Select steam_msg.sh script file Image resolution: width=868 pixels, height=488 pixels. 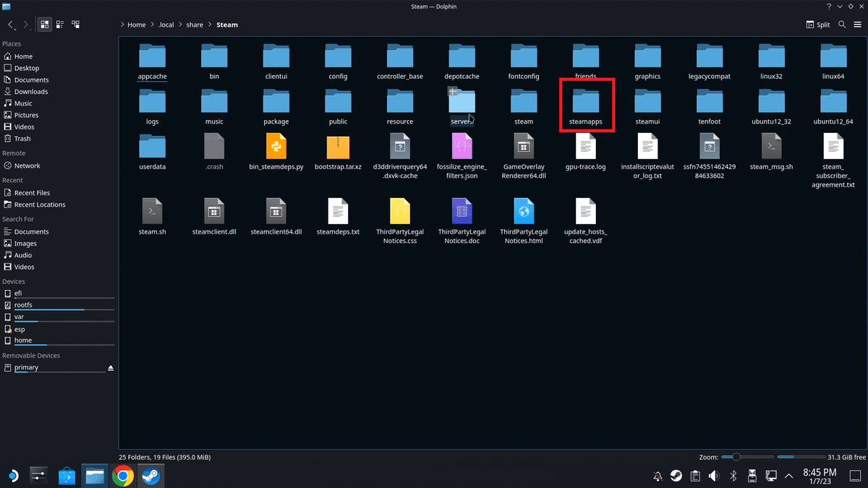pos(772,153)
